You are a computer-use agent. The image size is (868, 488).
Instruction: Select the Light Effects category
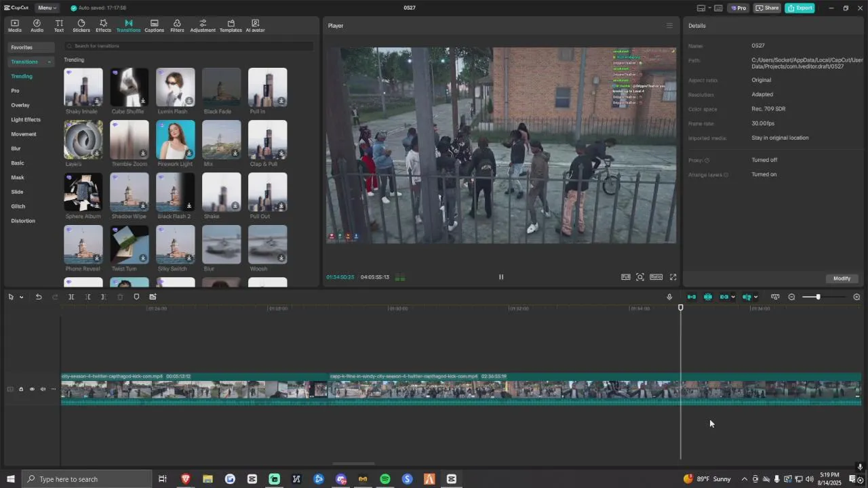[26, 119]
